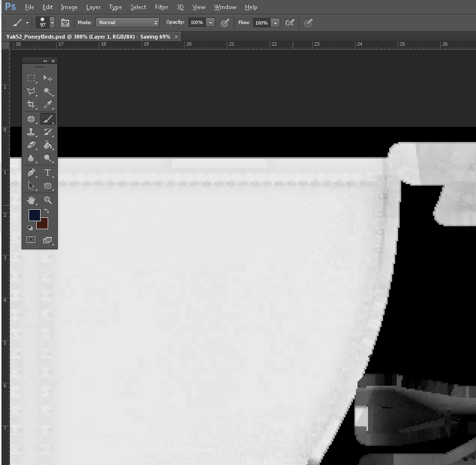
Task: Choose the Eraser tool
Action: coord(31,145)
